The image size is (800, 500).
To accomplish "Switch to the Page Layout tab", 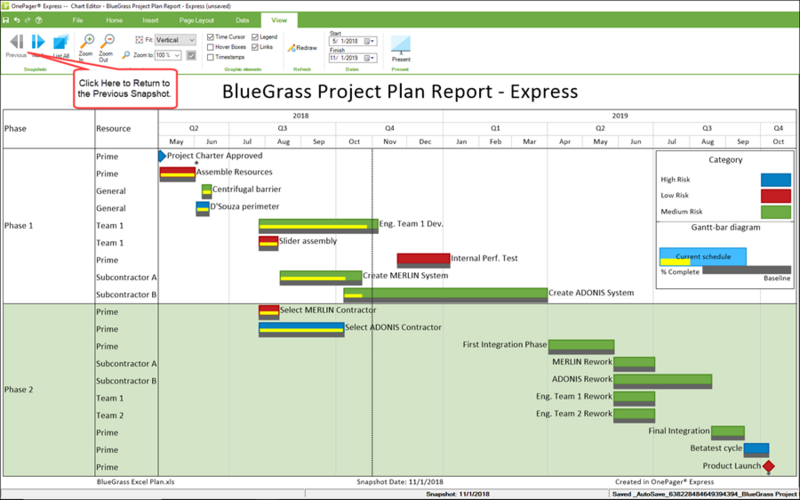I will (196, 20).
